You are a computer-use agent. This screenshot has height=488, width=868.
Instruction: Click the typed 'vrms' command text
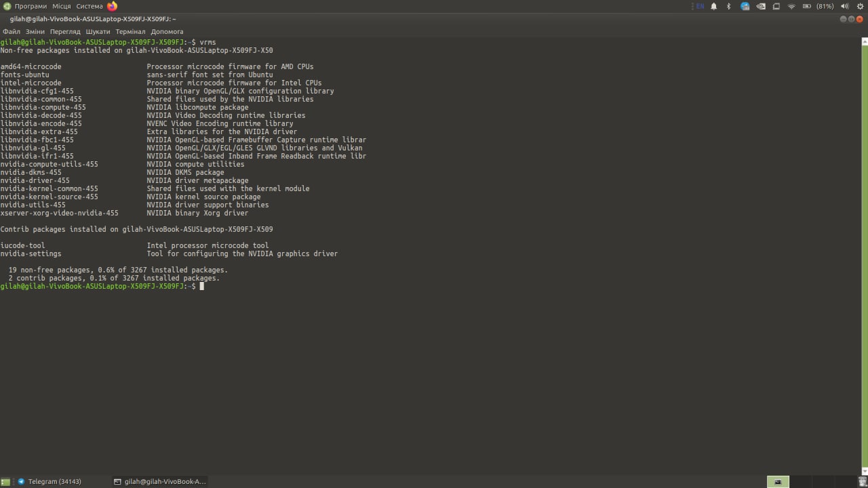[208, 42]
